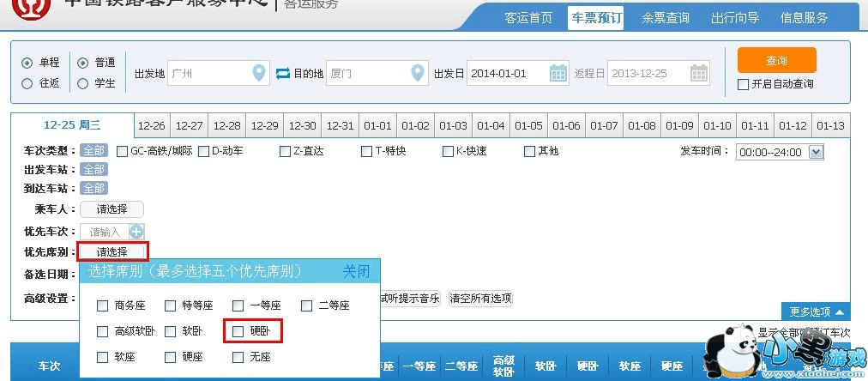Select the 01-09 date tab
Screen dimensions: 868x381
tap(680, 126)
